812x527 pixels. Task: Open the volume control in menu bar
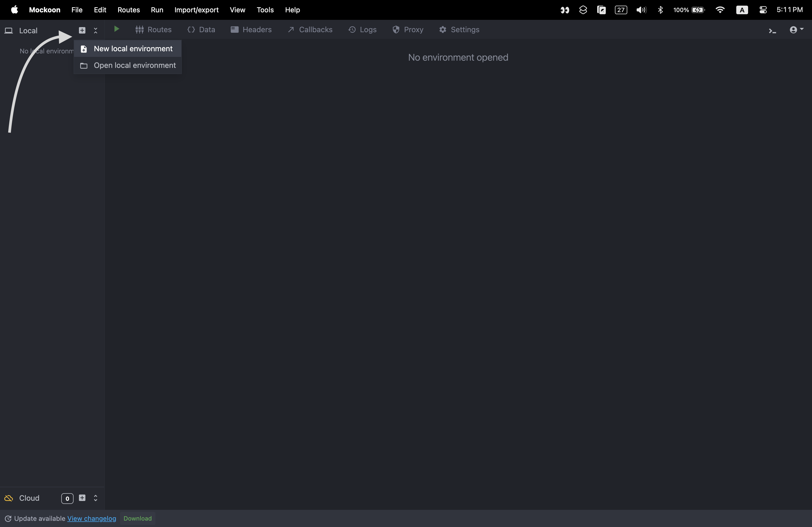tap(641, 10)
